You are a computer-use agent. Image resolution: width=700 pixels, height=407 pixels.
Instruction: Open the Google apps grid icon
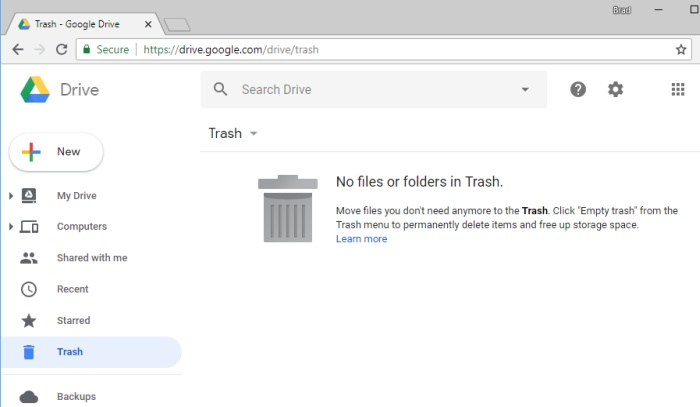(x=678, y=89)
